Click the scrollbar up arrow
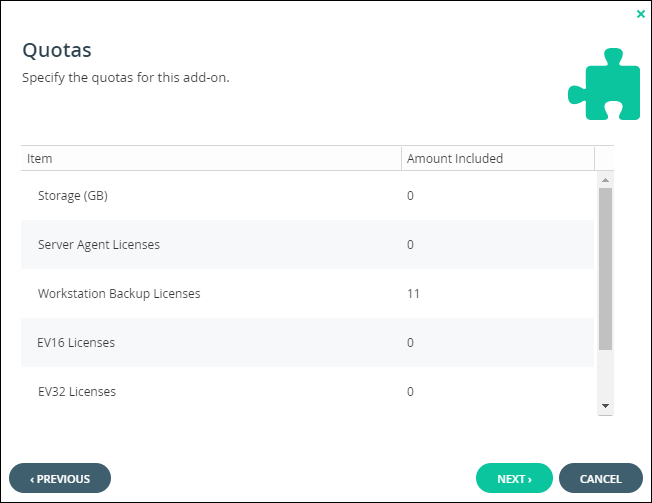The width and height of the screenshot is (652, 503). click(x=605, y=180)
